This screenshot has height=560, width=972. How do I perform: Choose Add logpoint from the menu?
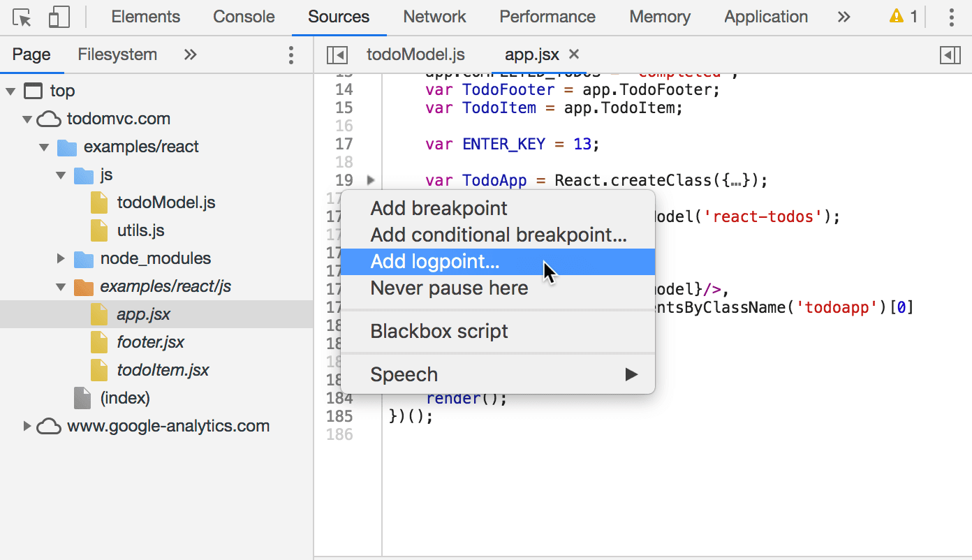click(x=434, y=261)
